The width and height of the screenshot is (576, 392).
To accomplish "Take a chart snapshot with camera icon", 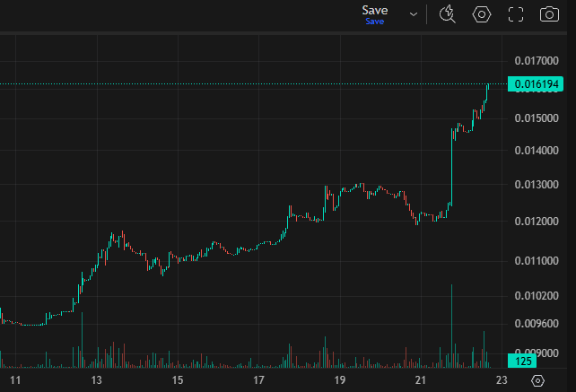I will coord(549,14).
